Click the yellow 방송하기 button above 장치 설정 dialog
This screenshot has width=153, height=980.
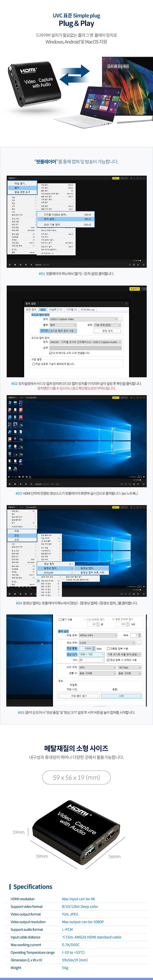[x=134, y=289]
